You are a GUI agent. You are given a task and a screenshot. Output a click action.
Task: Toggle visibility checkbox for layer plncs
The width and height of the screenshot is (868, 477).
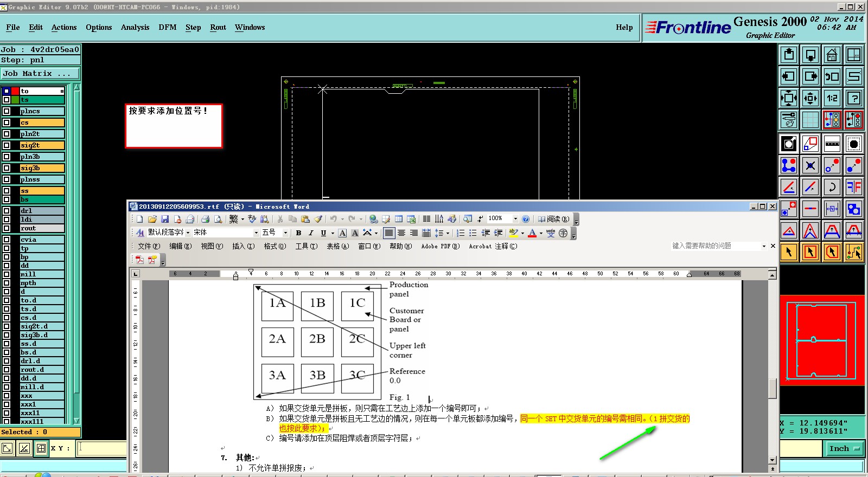(x=7, y=111)
